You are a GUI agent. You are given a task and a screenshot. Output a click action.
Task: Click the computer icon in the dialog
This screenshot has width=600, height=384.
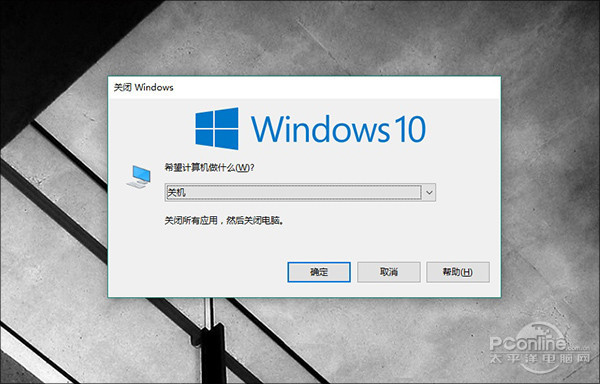click(139, 177)
